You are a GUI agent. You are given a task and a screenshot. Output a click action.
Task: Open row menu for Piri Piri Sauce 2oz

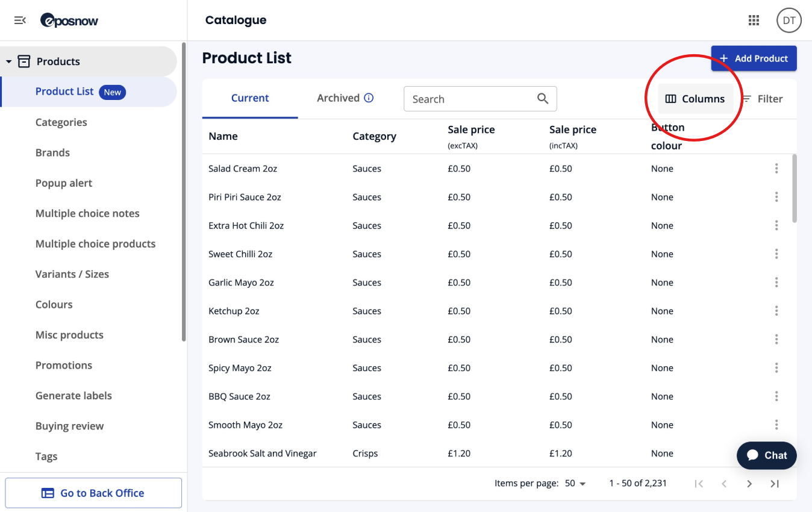776,197
